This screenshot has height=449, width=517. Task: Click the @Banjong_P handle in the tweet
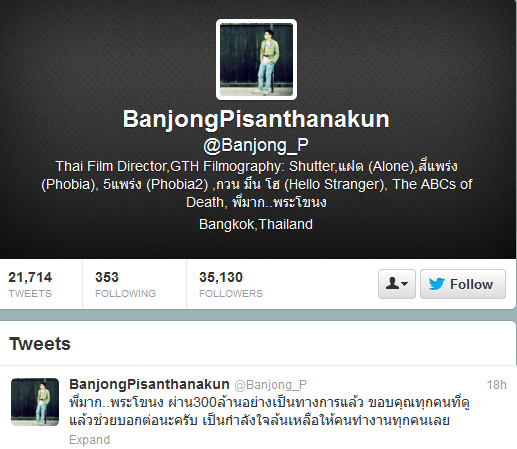[270, 385]
